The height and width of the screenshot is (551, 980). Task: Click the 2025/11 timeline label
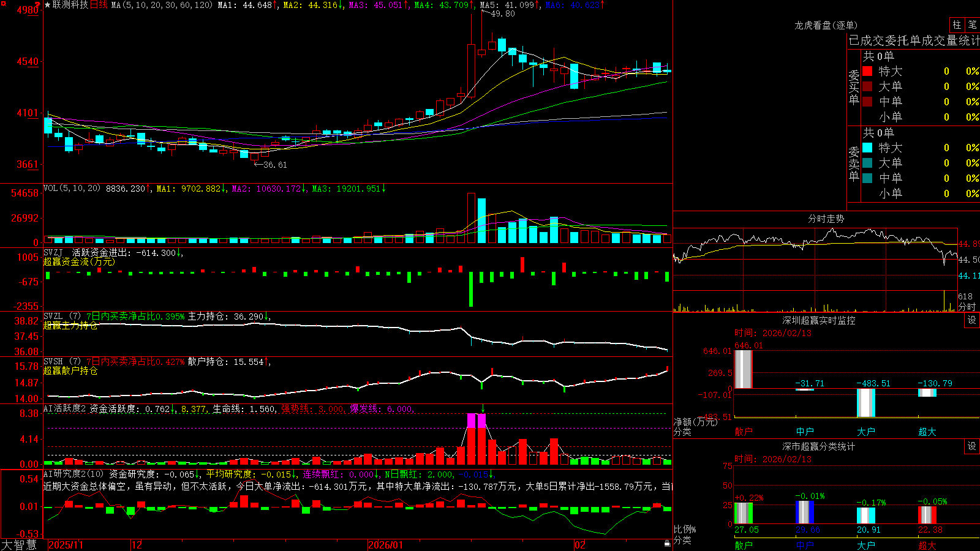pos(66,545)
